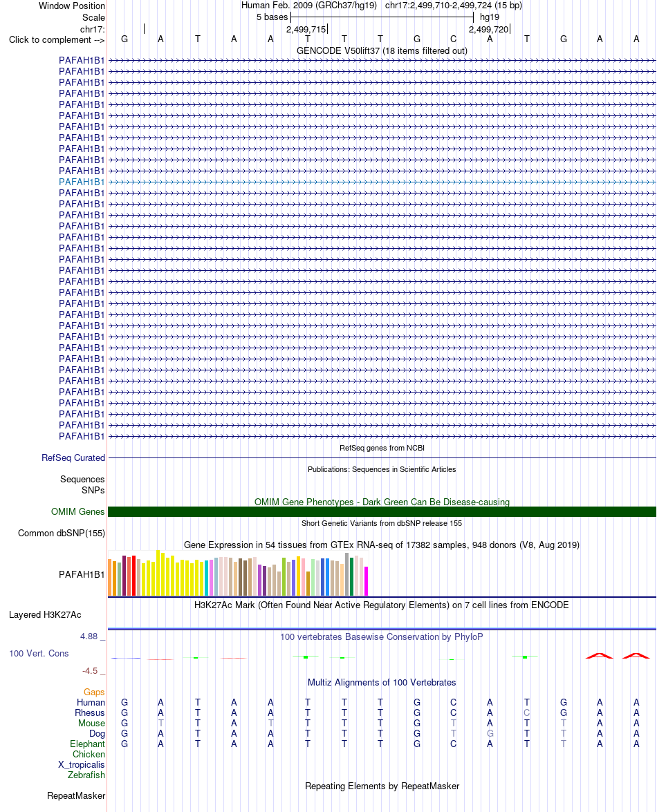Select the Mouse alignment row label

pyautogui.click(x=91, y=724)
